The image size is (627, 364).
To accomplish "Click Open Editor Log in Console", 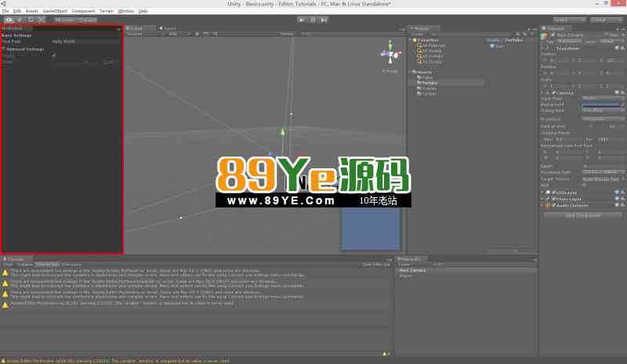I will [x=376, y=265].
